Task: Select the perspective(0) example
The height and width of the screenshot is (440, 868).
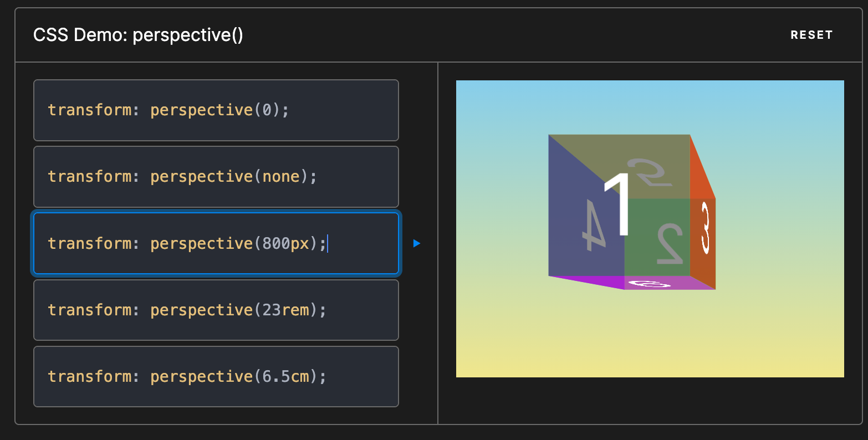Action: pos(216,110)
